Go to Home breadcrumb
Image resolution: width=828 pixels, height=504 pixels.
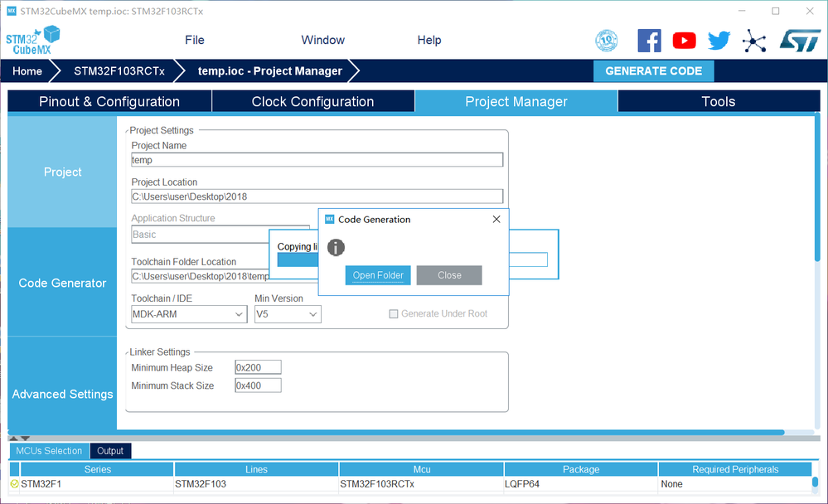pyautogui.click(x=27, y=70)
